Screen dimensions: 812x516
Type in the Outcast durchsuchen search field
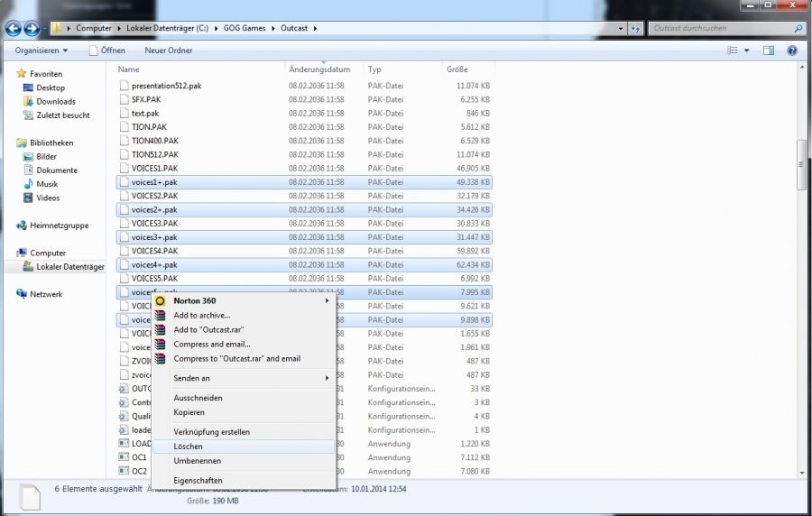722,29
